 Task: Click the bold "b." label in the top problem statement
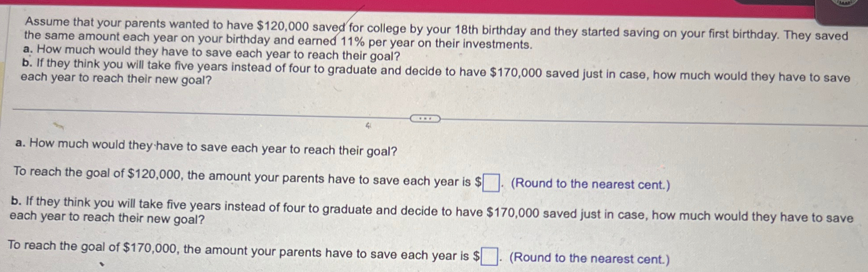point(27,62)
